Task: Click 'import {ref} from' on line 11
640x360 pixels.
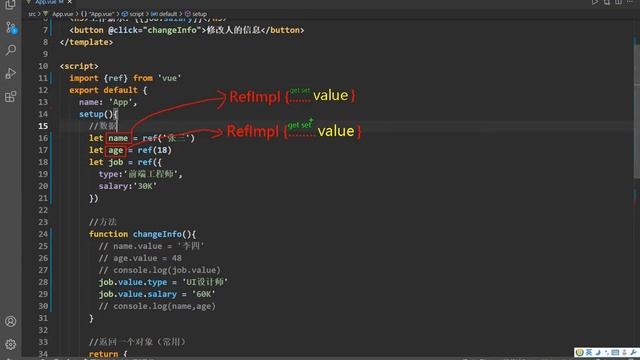Action: [x=111, y=78]
